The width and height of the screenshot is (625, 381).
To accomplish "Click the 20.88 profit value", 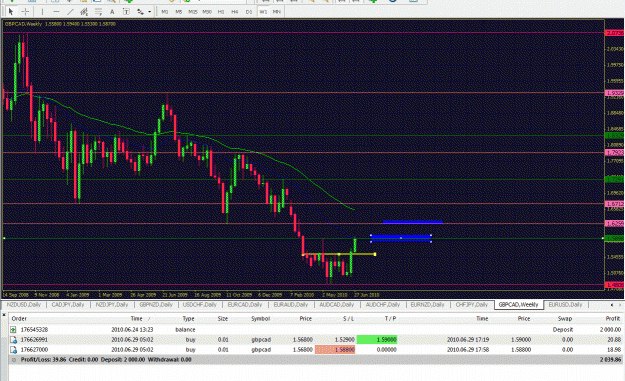I will (x=614, y=340).
